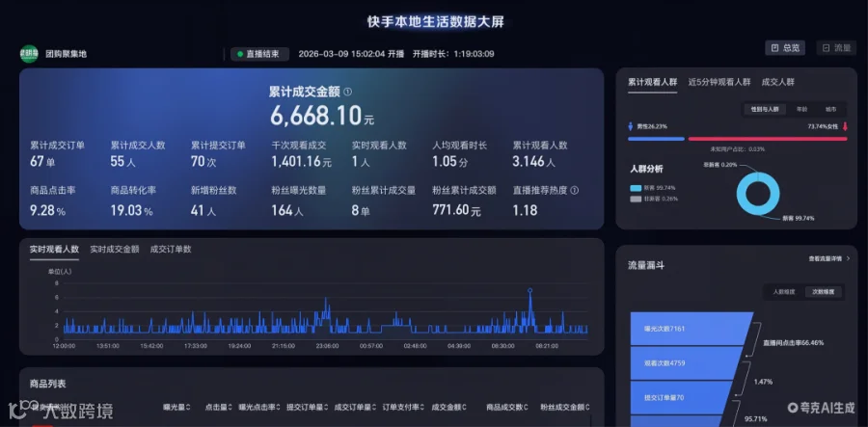868x427 pixels.
Task: Choose the 性别与人群 segment option
Action: (x=765, y=110)
